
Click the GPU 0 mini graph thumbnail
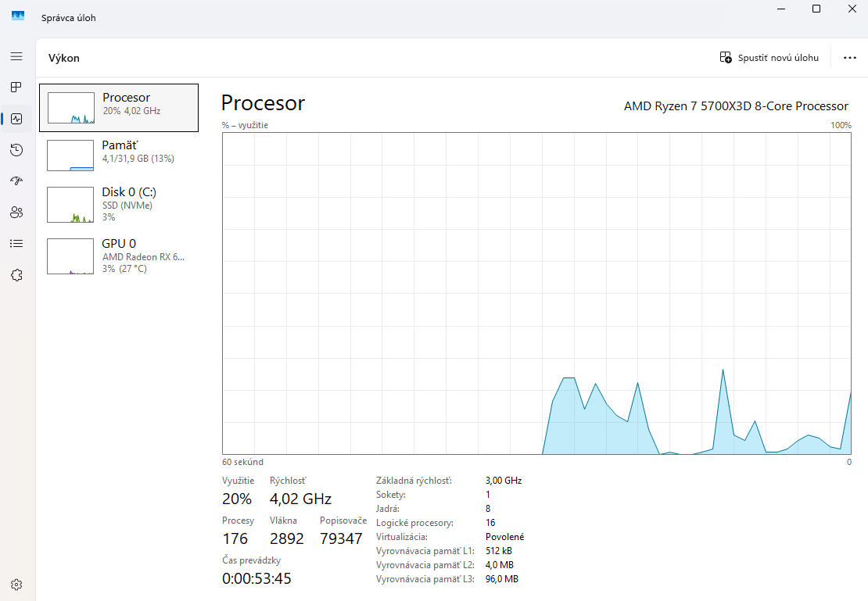point(70,256)
